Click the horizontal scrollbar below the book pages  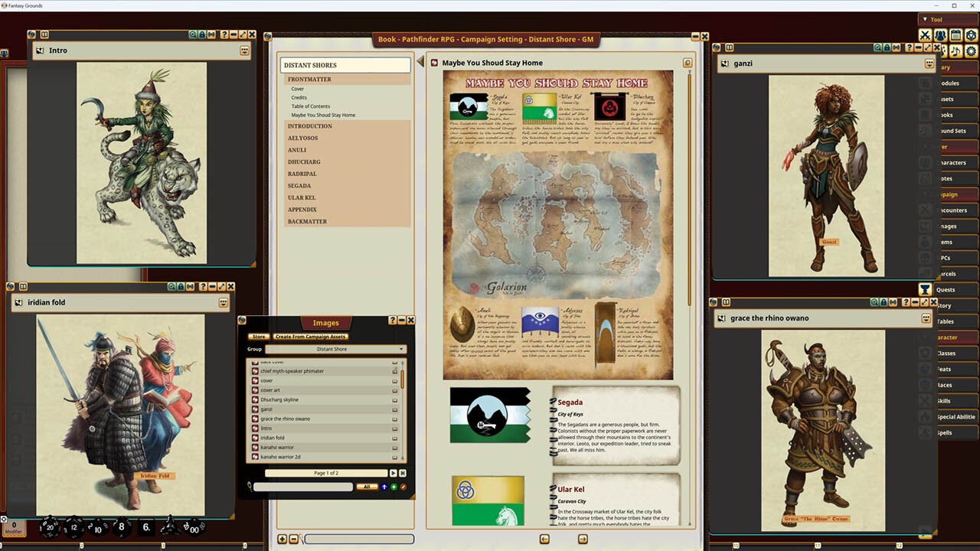pos(358,539)
